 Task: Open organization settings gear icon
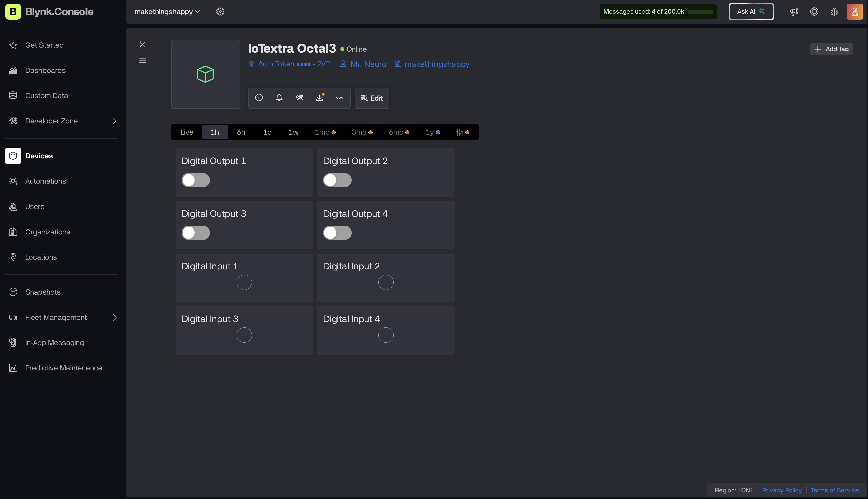(x=220, y=12)
